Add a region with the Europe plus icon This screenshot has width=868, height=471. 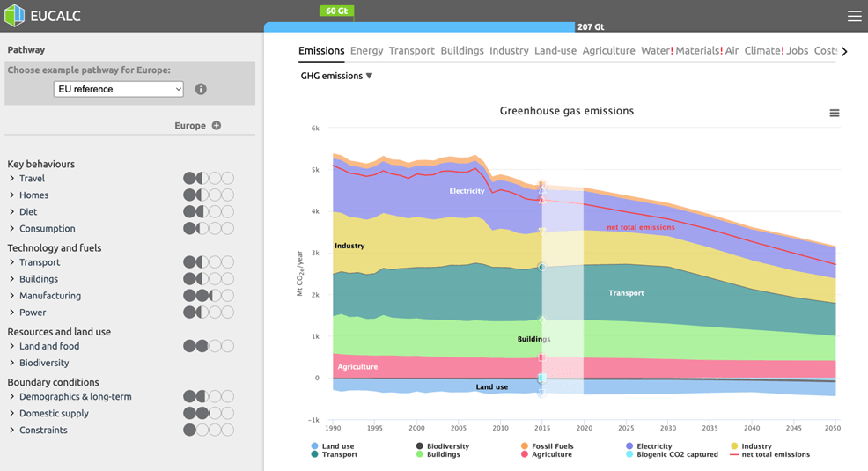point(217,126)
